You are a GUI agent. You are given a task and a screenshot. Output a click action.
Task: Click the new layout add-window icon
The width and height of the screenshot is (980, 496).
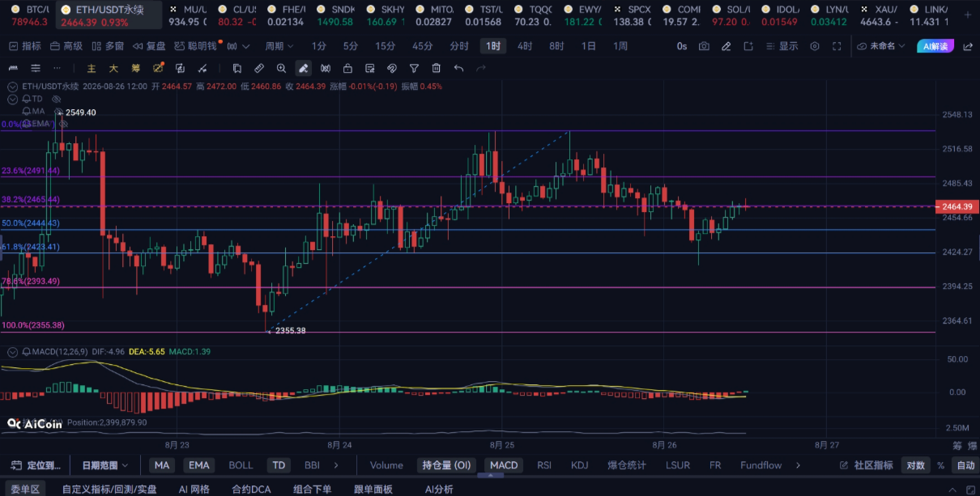click(748, 46)
